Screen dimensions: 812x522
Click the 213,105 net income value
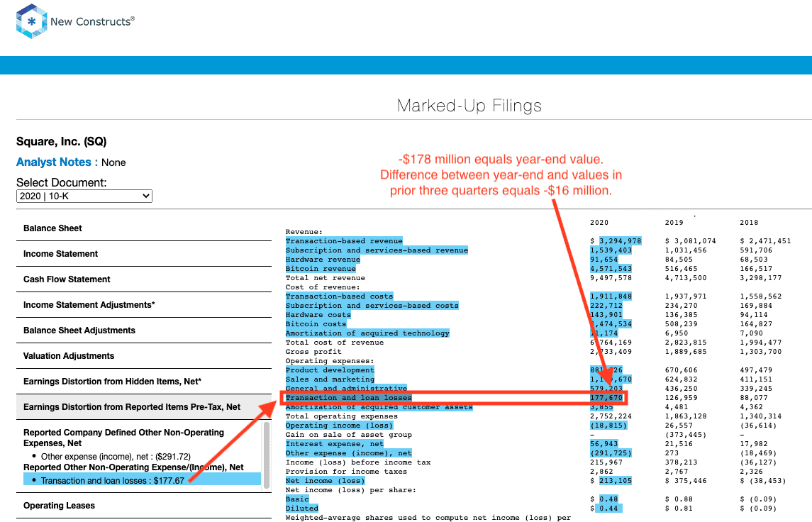(x=616, y=481)
